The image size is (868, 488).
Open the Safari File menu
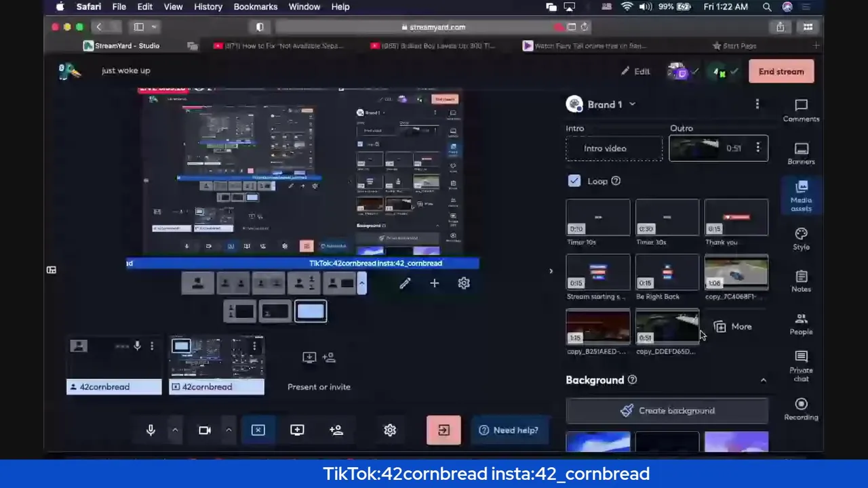pyautogui.click(x=119, y=7)
